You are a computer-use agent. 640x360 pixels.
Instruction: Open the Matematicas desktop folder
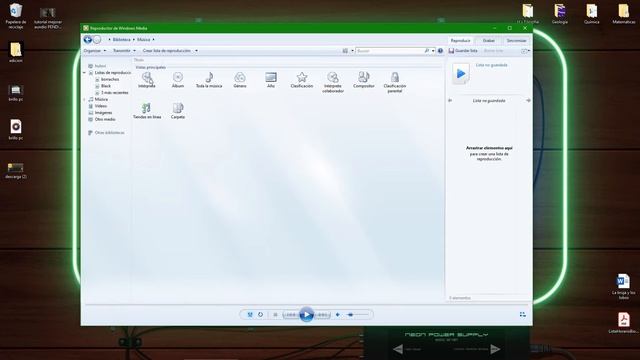tap(623, 13)
